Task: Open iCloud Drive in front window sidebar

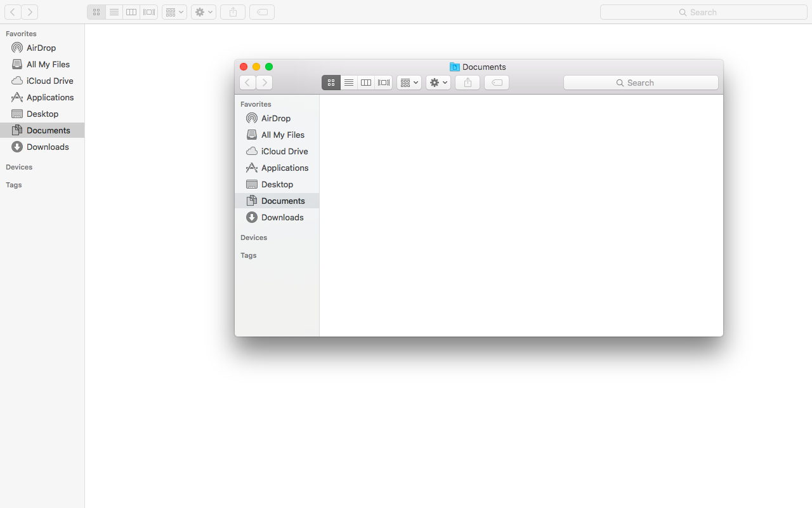Action: (277, 151)
